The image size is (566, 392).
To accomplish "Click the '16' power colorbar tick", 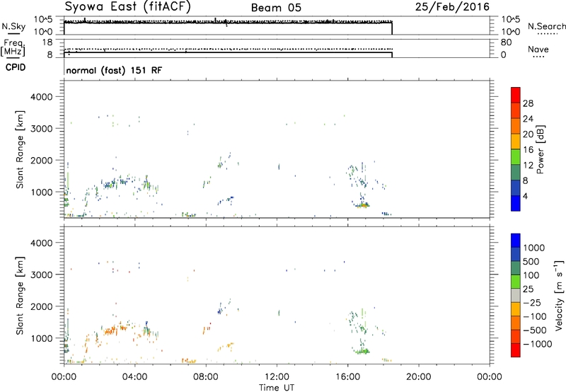I will pos(528,150).
